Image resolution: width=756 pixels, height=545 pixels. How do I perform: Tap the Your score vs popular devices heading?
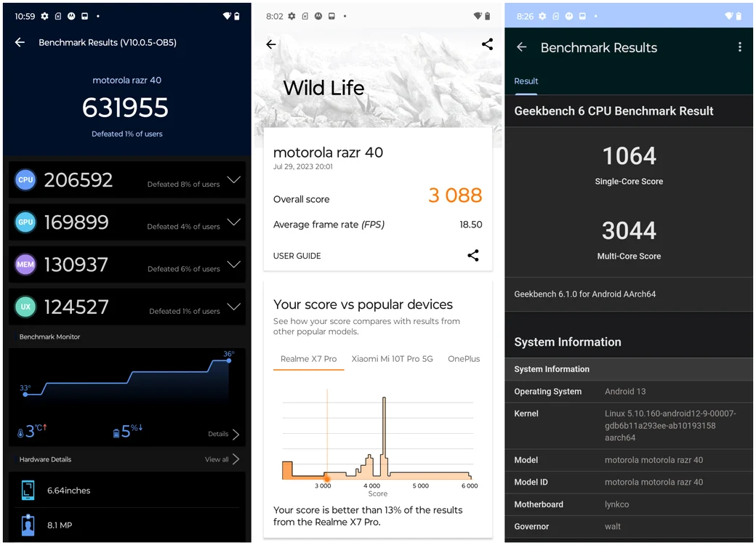click(363, 304)
